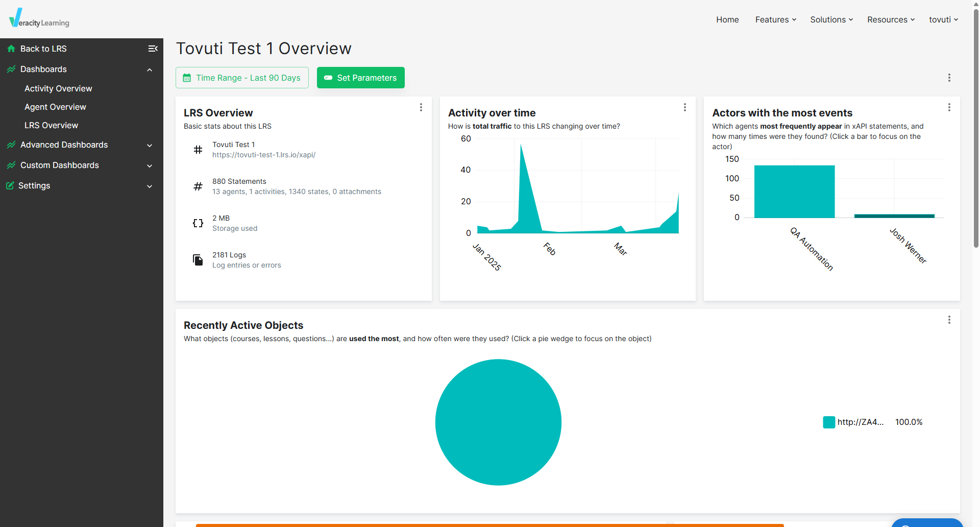Click the 880 Statements stat text

click(x=239, y=181)
